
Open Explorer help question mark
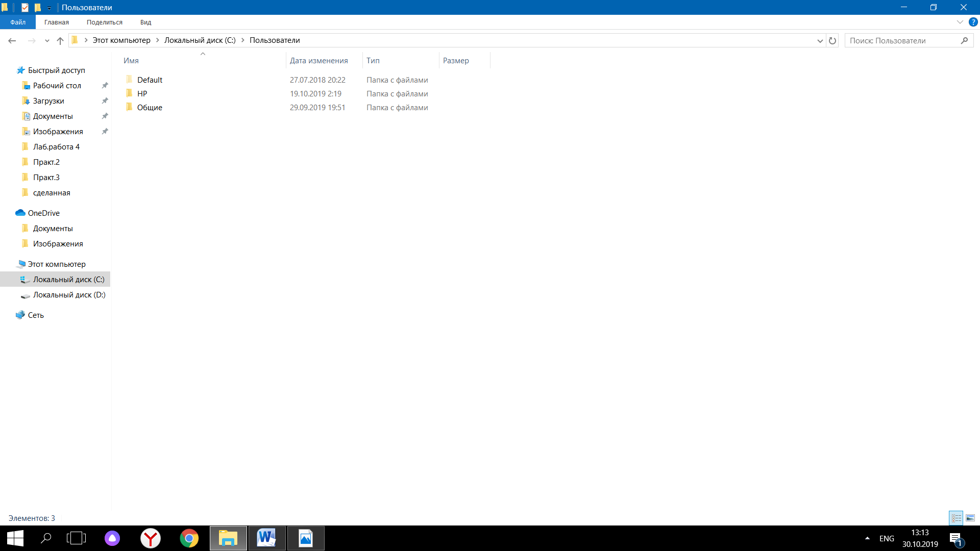coord(973,22)
